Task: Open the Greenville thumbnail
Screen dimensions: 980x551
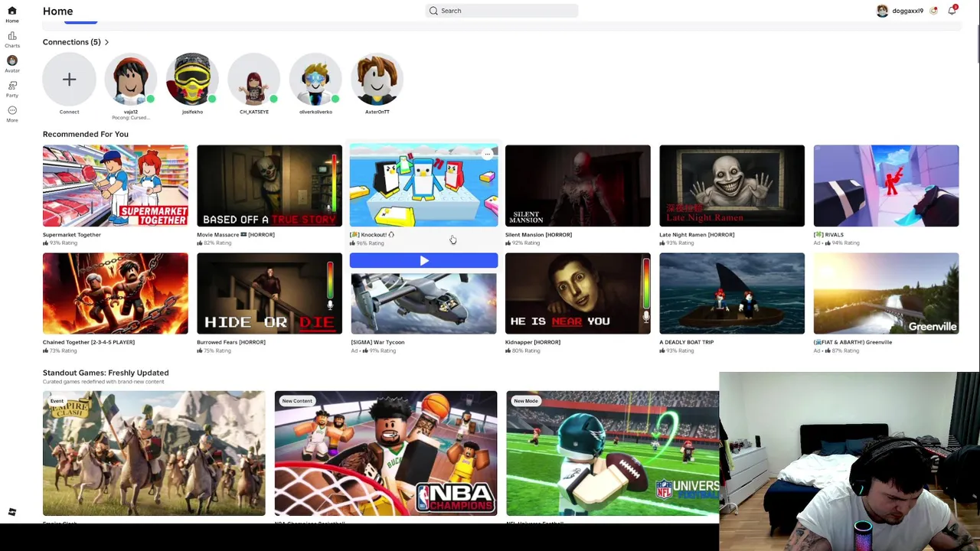Action: 886,294
